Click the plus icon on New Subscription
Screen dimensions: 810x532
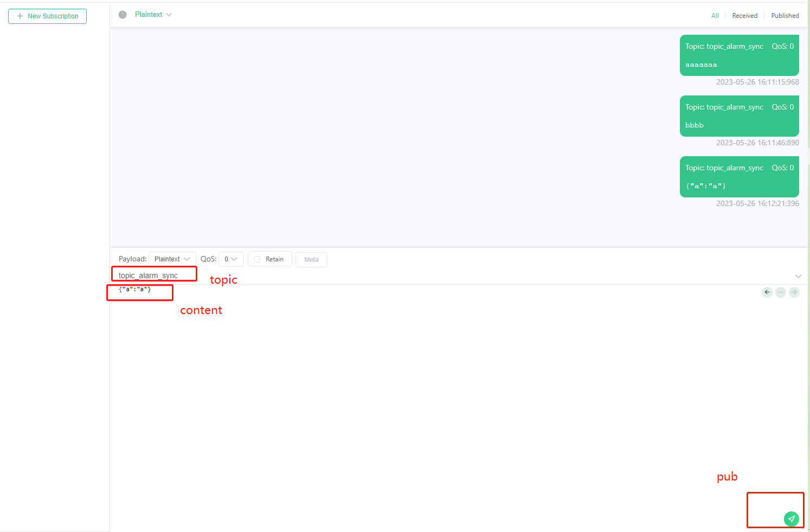pyautogui.click(x=20, y=16)
